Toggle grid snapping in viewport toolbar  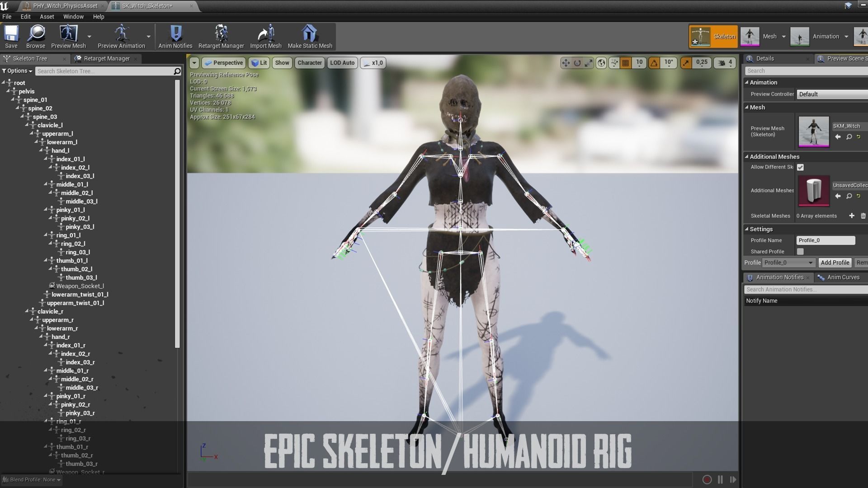626,63
